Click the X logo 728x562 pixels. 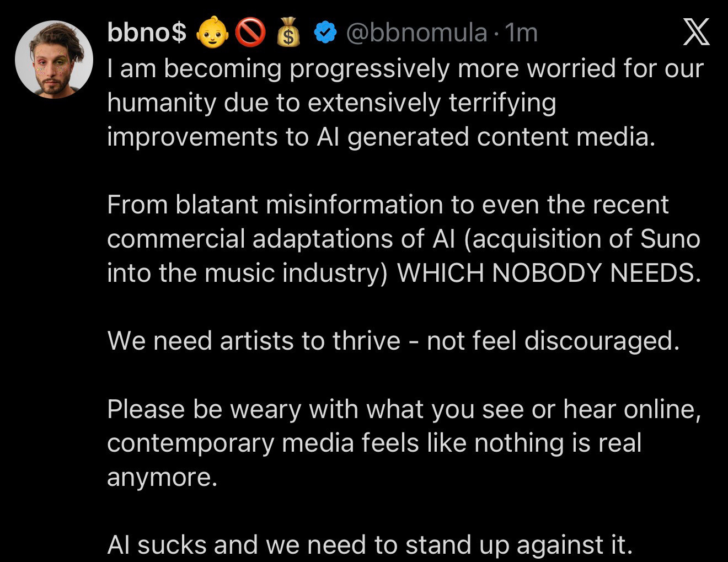(x=697, y=33)
